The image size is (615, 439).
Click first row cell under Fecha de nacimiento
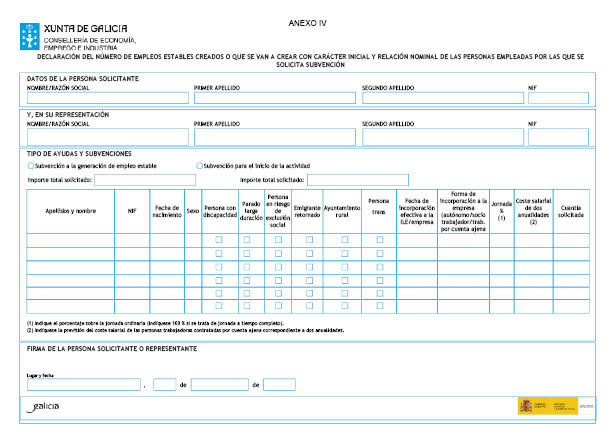coord(167,240)
